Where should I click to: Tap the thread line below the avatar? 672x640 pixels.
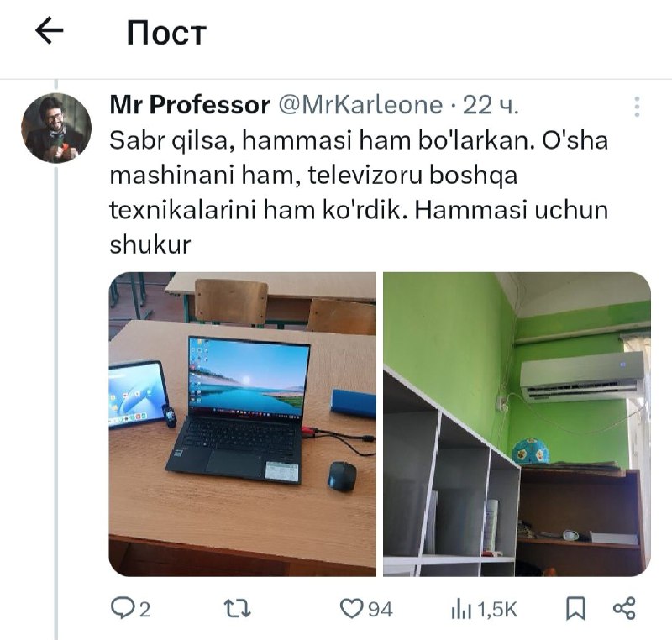(56, 402)
